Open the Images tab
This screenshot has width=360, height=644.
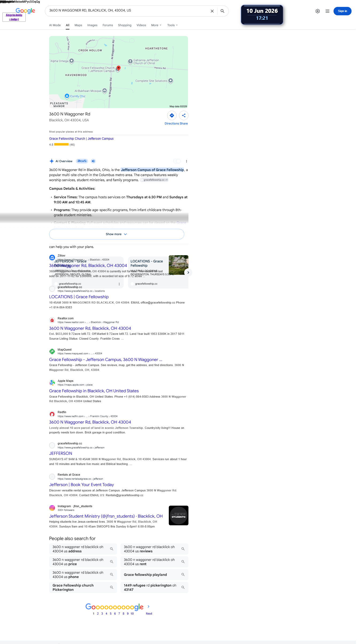pos(92,25)
